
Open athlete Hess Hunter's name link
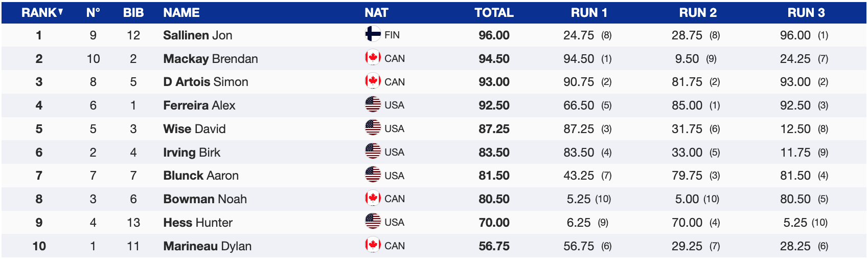197,223
